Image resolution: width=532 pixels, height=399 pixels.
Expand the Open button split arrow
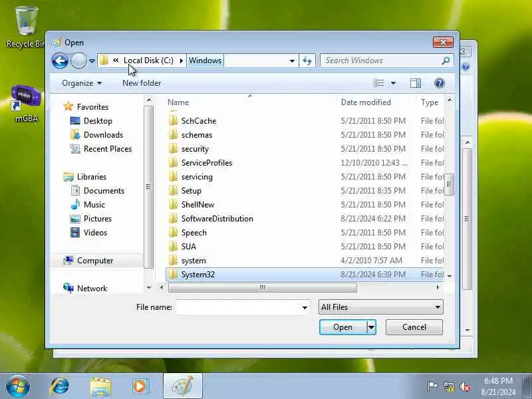coord(372,327)
